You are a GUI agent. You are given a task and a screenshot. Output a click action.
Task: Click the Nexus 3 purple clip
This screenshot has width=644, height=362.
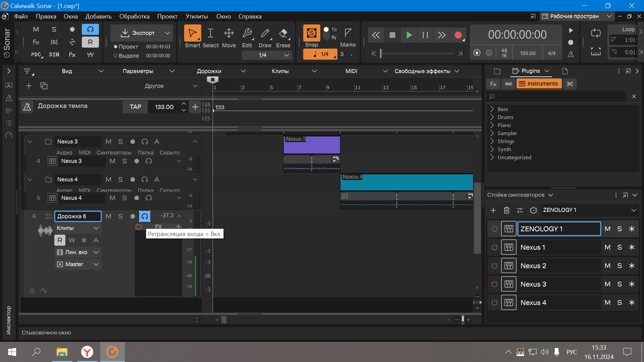pyautogui.click(x=312, y=145)
